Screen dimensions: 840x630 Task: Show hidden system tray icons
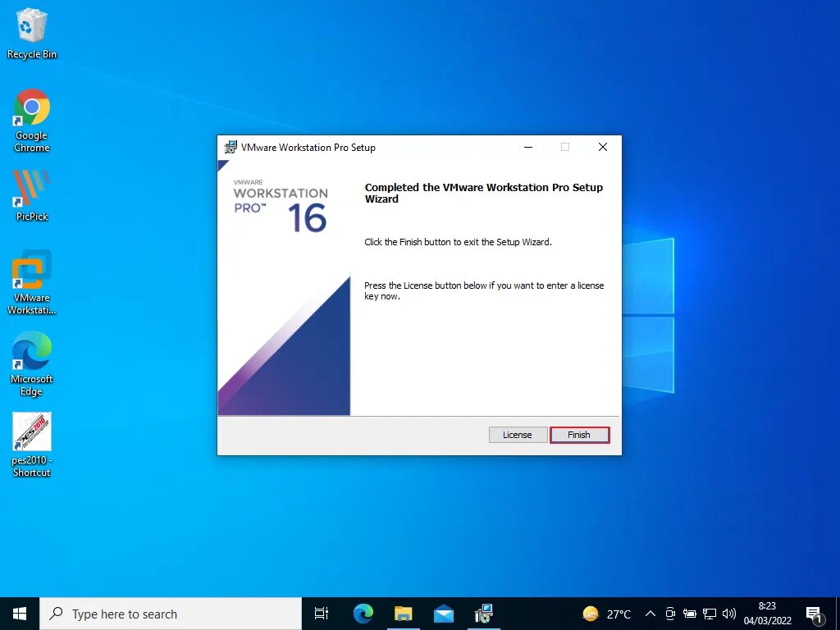click(650, 614)
